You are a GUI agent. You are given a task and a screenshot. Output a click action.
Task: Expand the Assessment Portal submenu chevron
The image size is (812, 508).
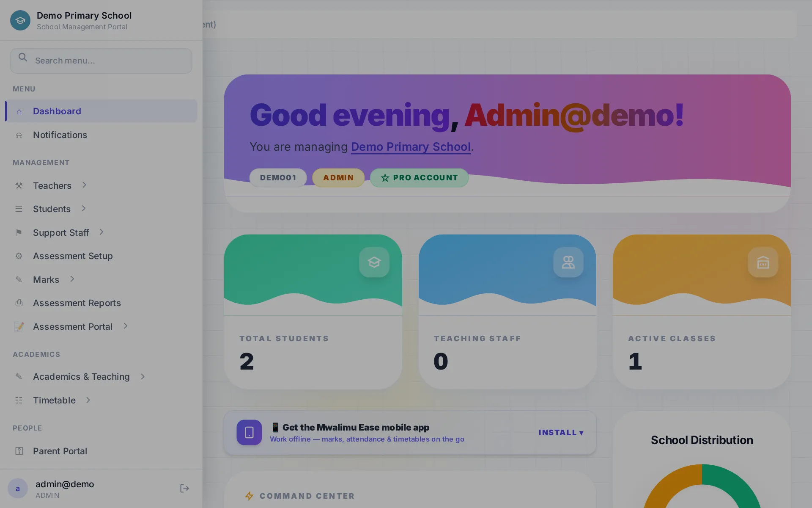tap(126, 326)
